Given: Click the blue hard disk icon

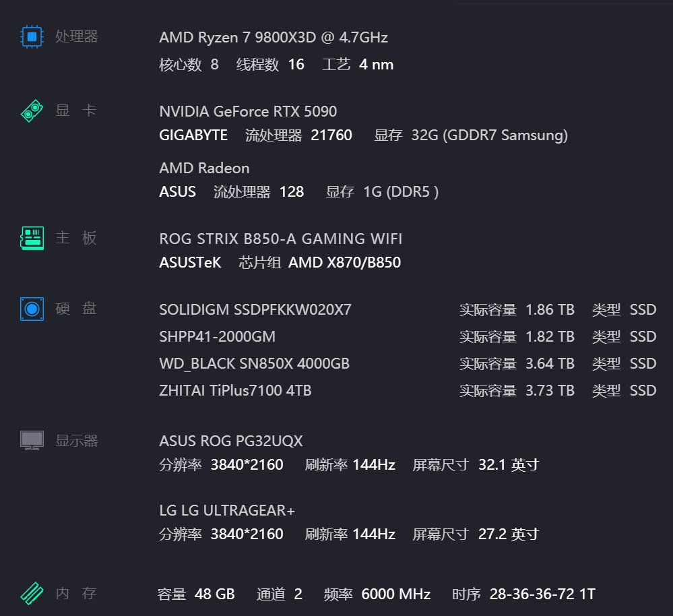Looking at the screenshot, I should (32, 309).
